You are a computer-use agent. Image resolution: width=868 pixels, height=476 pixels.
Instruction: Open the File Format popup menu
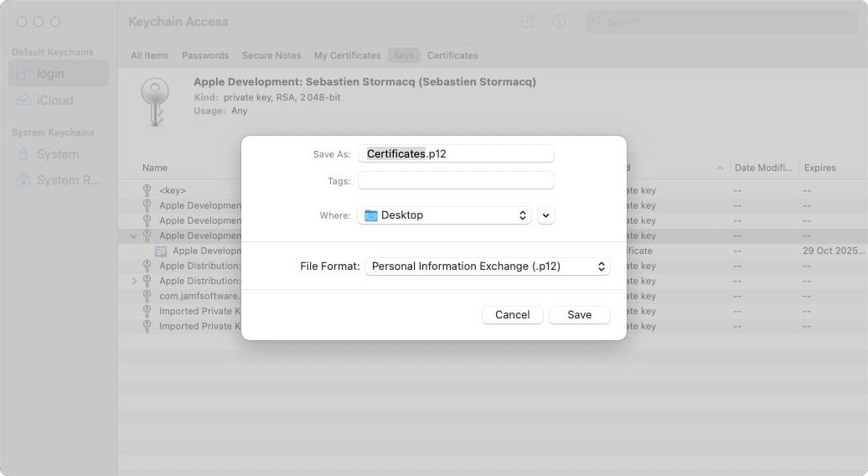point(487,266)
